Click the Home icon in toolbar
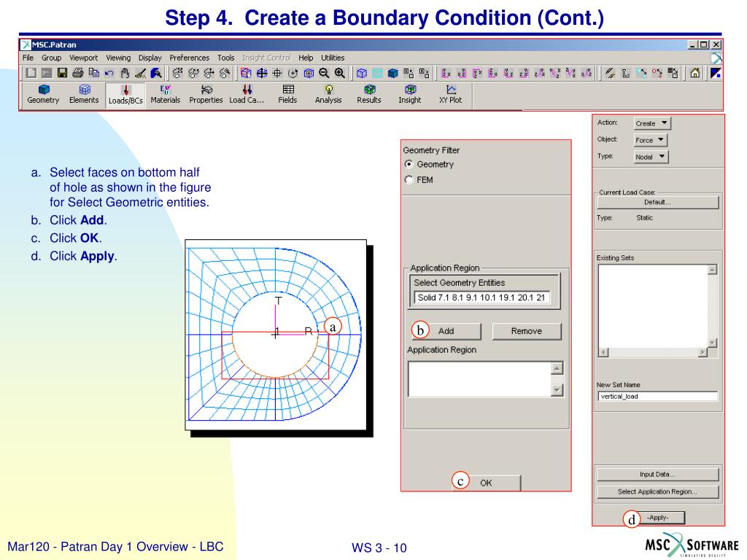The height and width of the screenshot is (560, 747). [x=695, y=73]
